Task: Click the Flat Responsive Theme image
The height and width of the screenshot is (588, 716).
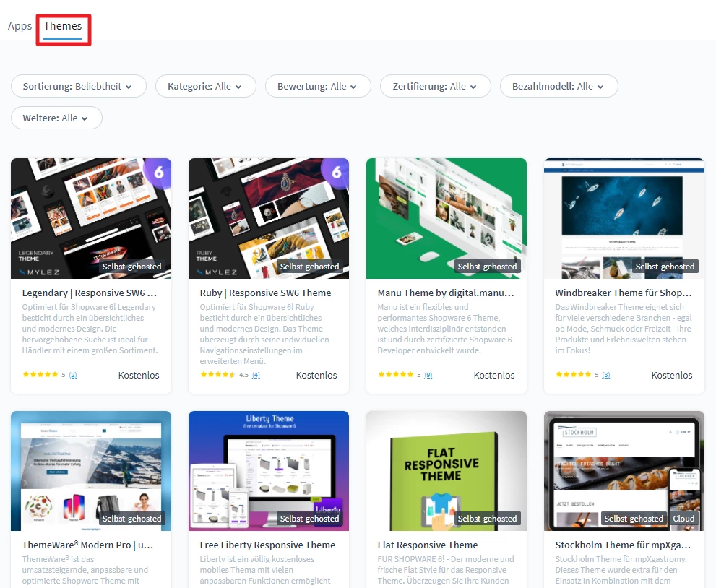Action: (x=447, y=470)
